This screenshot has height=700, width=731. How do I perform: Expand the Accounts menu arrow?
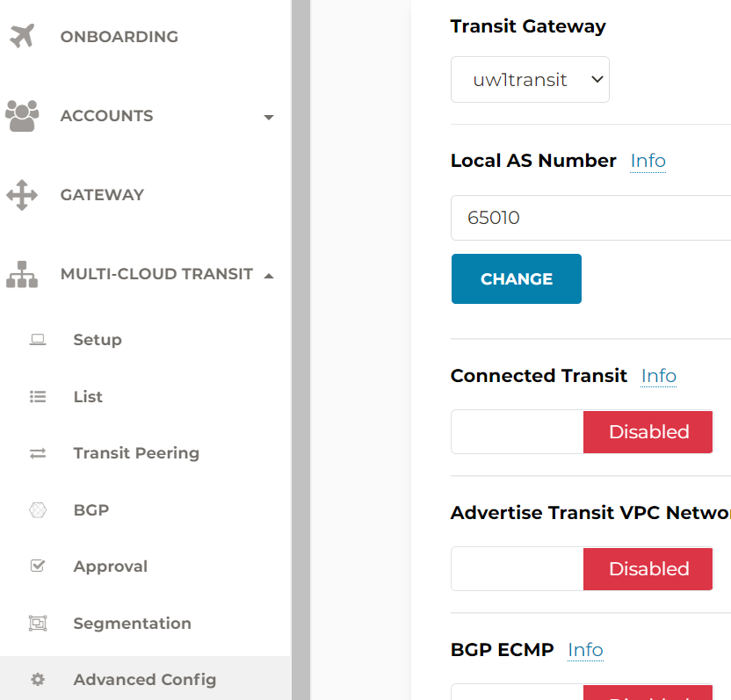269,117
